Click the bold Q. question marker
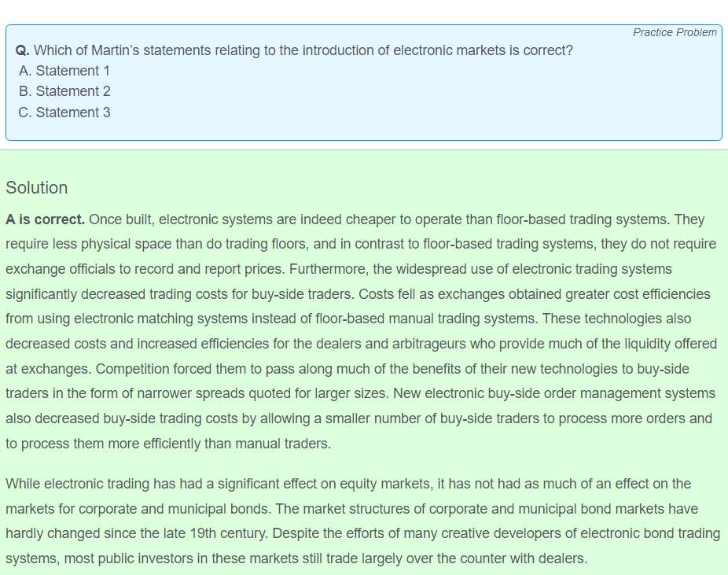This screenshot has height=575, width=728. pos(22,50)
